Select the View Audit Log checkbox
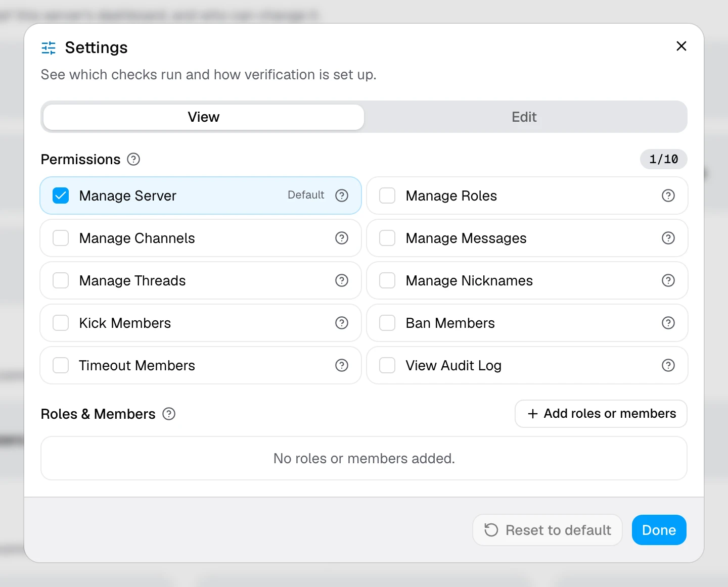The width and height of the screenshot is (728, 587). click(387, 365)
